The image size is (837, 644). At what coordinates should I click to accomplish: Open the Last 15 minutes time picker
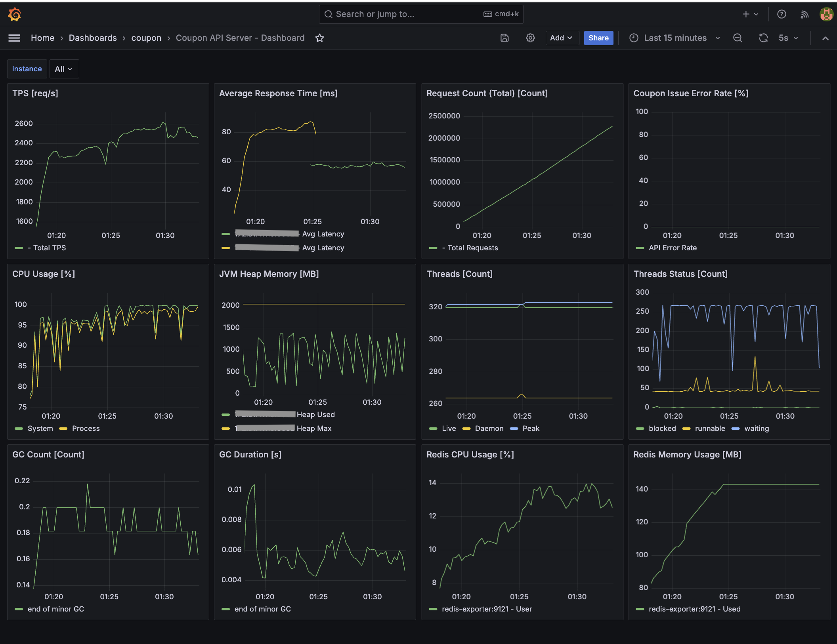[x=675, y=38]
